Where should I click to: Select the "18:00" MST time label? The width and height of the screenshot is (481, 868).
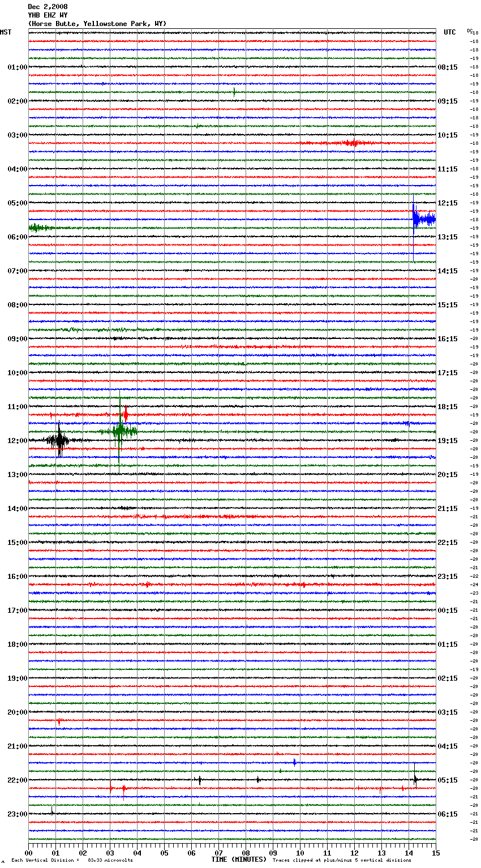pos(17,644)
